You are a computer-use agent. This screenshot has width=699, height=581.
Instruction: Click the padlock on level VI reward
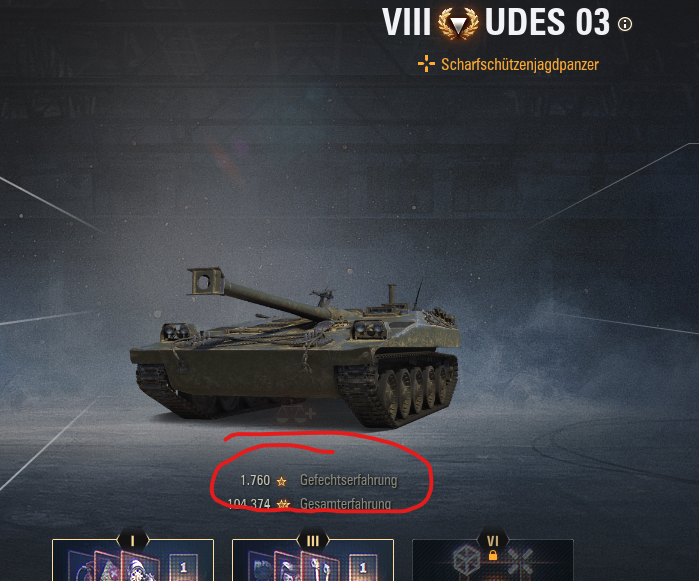coord(493,555)
